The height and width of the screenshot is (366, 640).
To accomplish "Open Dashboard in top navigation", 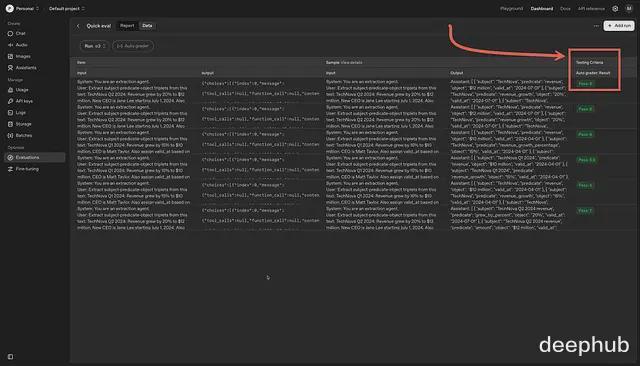I will coord(542,9).
